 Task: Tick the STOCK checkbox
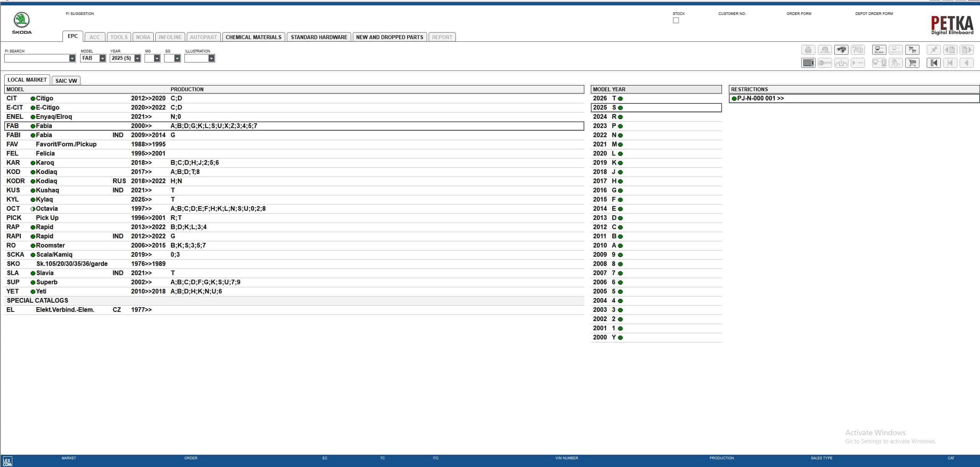pos(676,20)
